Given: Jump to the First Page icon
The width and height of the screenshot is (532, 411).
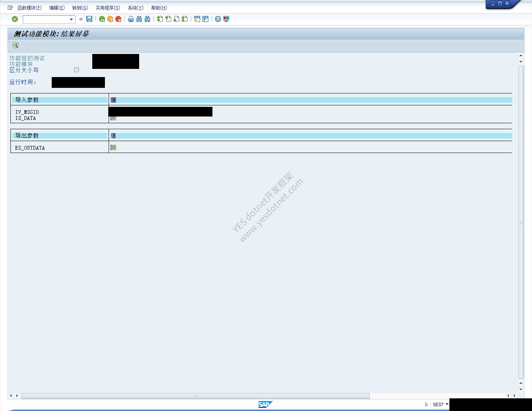Looking at the screenshot, I should (160, 19).
